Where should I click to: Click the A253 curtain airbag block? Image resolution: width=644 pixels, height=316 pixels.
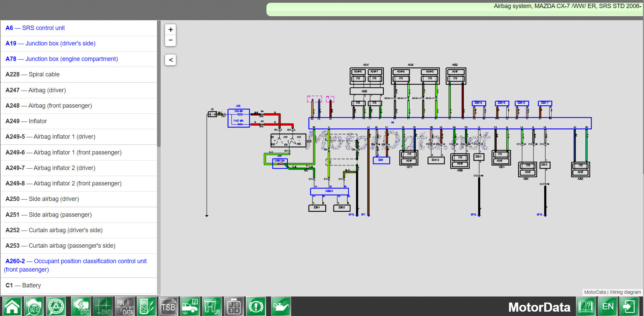tap(580, 169)
